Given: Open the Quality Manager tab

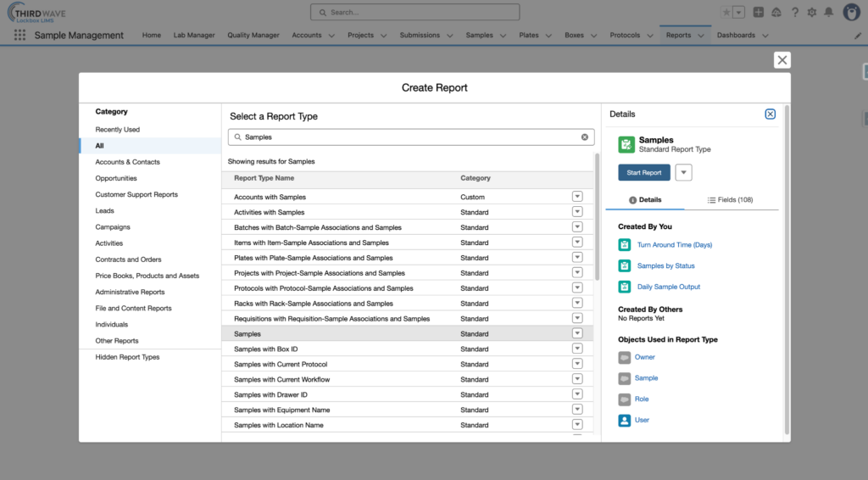Looking at the screenshot, I should (x=253, y=35).
